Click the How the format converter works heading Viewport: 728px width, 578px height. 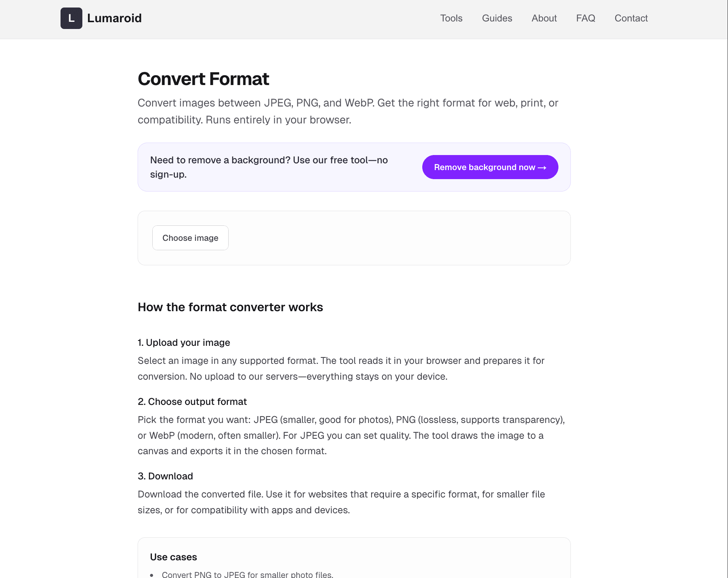(230, 307)
